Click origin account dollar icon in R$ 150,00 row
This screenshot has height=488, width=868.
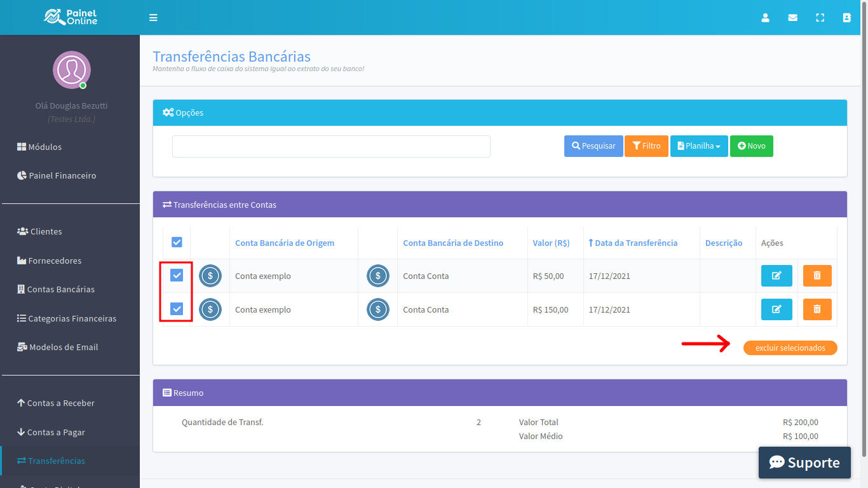210,309
